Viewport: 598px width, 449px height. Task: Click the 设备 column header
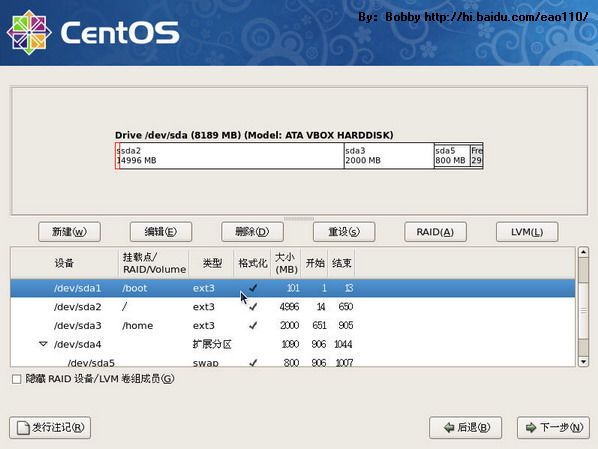point(64,263)
